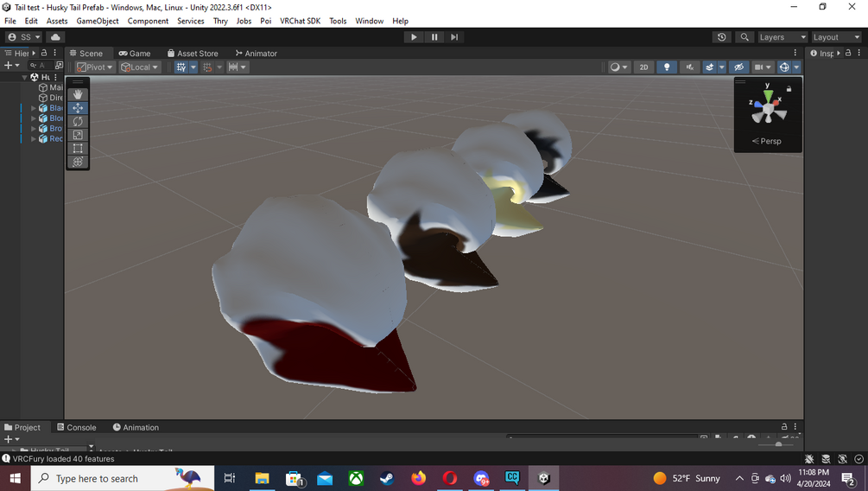The image size is (868, 491).
Task: Open Steam from the taskbar
Action: pyautogui.click(x=387, y=478)
